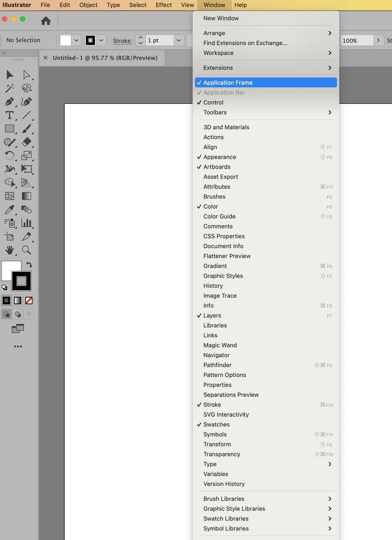Image resolution: width=392 pixels, height=540 pixels.
Task: Reset default fill and stroke
Action: tap(4, 287)
